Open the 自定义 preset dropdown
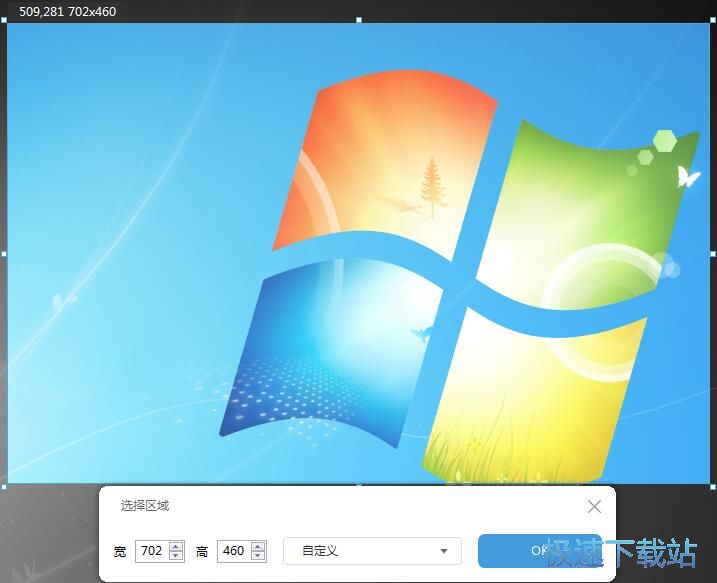The image size is (717, 583). pyautogui.click(x=372, y=551)
